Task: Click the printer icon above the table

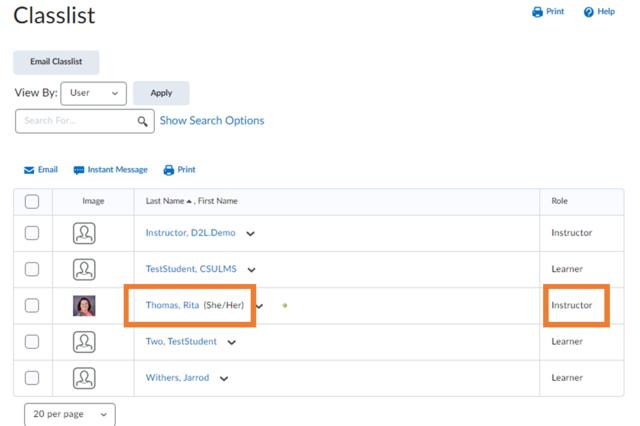Action: click(x=168, y=170)
